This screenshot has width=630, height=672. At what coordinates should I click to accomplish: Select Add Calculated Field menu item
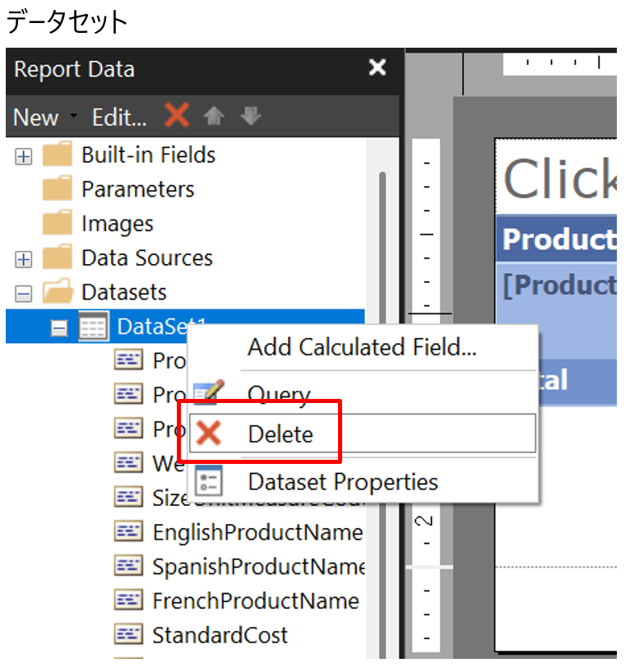tap(361, 347)
